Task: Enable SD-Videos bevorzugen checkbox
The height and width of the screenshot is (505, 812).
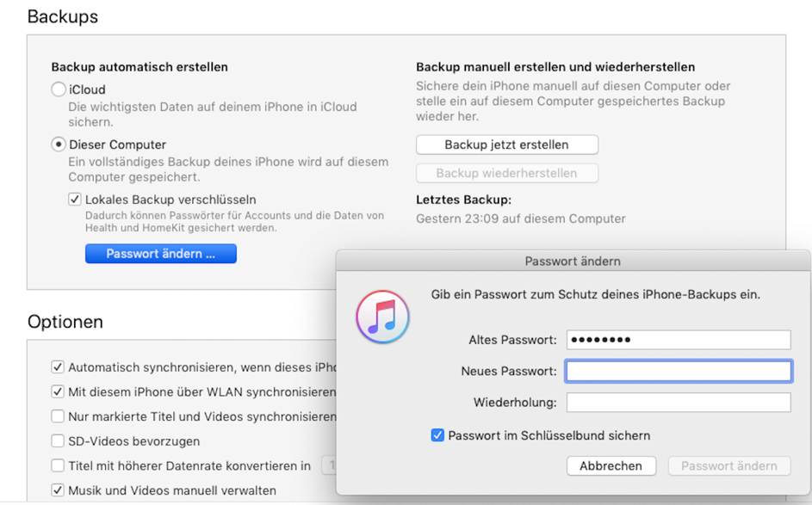Action: coord(58,441)
